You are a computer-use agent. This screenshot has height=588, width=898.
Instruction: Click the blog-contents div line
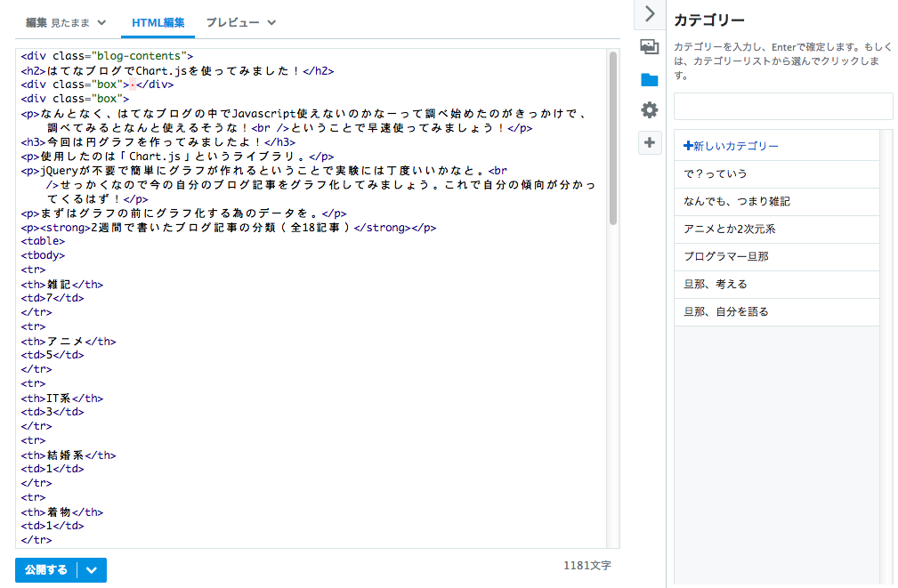coord(107,56)
